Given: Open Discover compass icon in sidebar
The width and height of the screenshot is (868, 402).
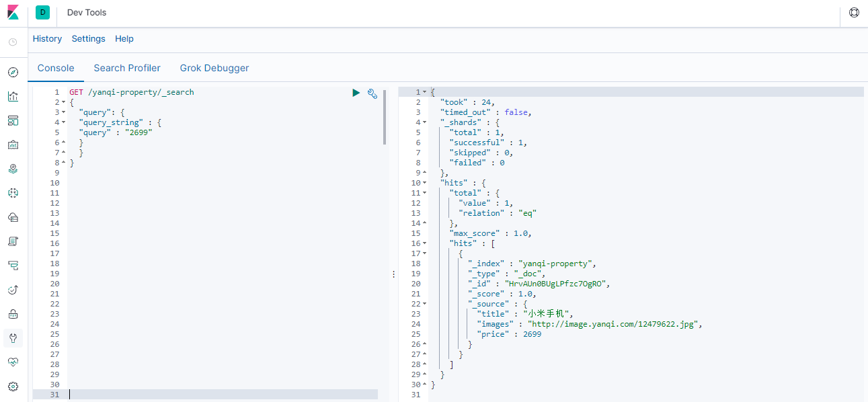Looking at the screenshot, I should click(13, 72).
